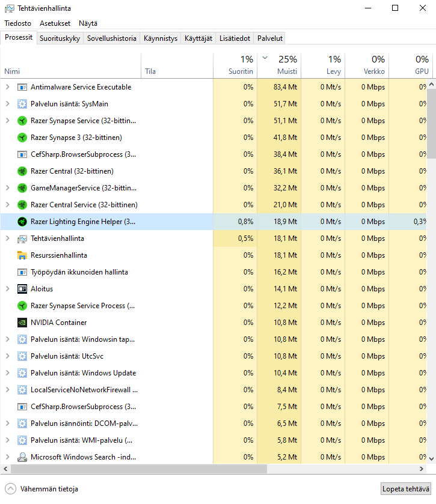Viewport: 436px width, 504px height.
Task: Select the 83,4 Mt memory cell
Action: coord(279,87)
